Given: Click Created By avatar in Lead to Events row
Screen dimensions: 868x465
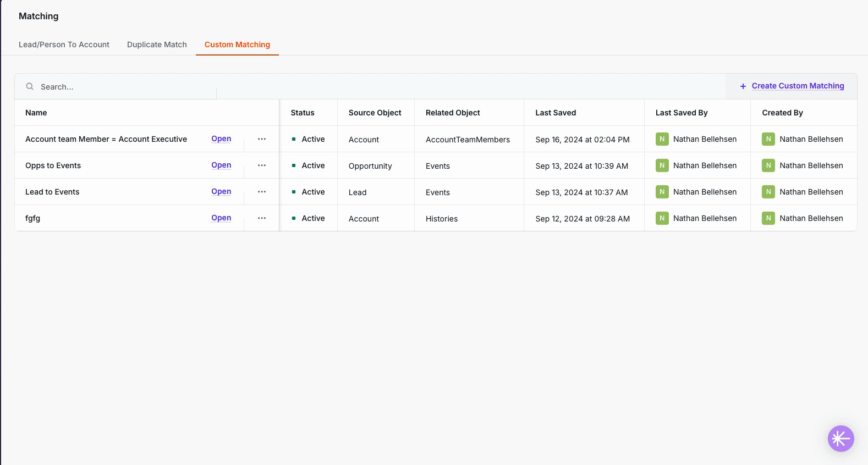Looking at the screenshot, I should [x=768, y=192].
